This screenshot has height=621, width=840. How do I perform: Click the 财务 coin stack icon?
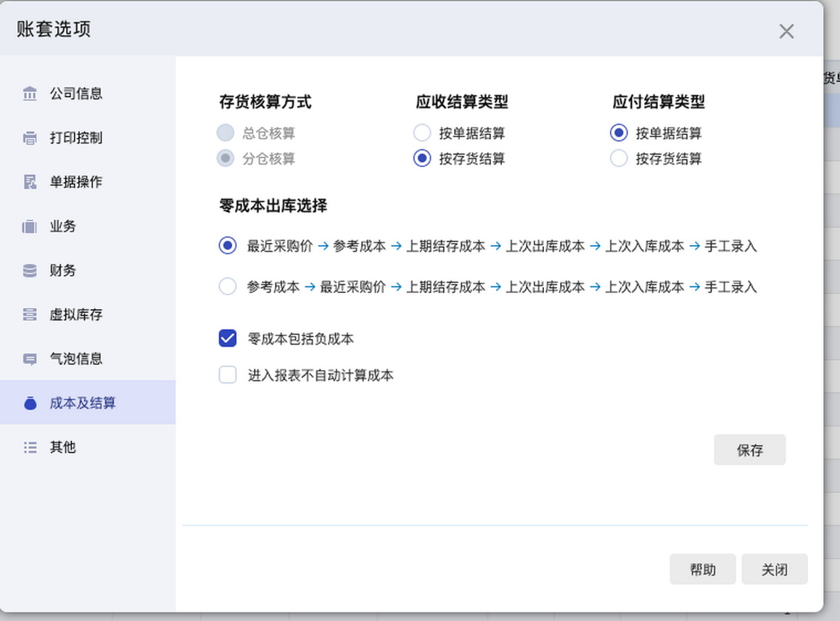(30, 271)
